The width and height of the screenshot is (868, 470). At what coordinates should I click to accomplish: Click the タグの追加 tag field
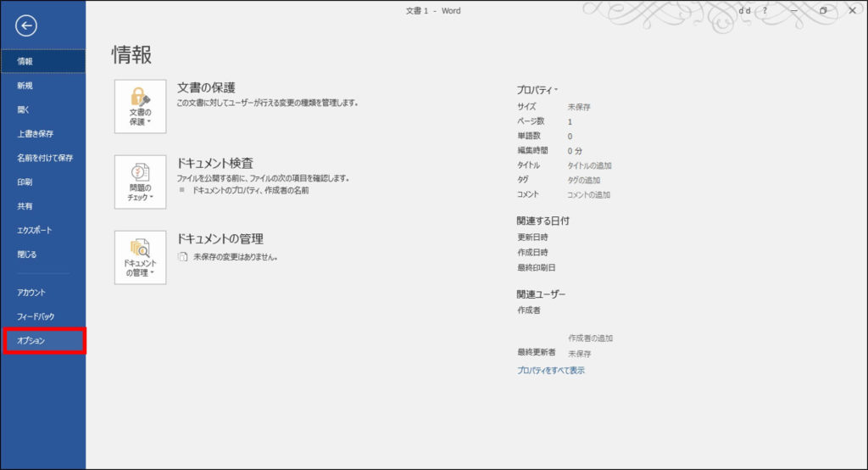(x=583, y=180)
